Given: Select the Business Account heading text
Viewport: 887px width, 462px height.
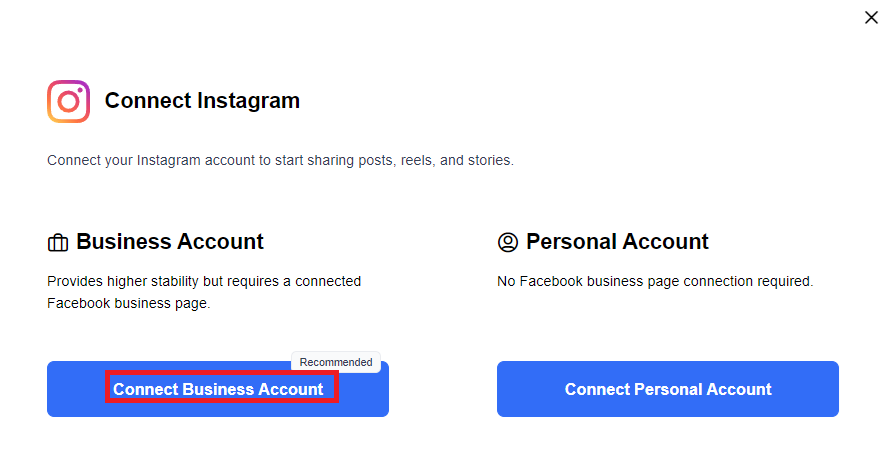Looking at the screenshot, I should [170, 242].
